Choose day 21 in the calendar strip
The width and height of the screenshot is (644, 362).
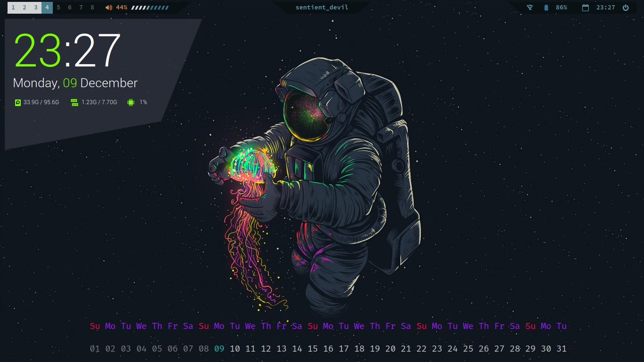[406, 349]
